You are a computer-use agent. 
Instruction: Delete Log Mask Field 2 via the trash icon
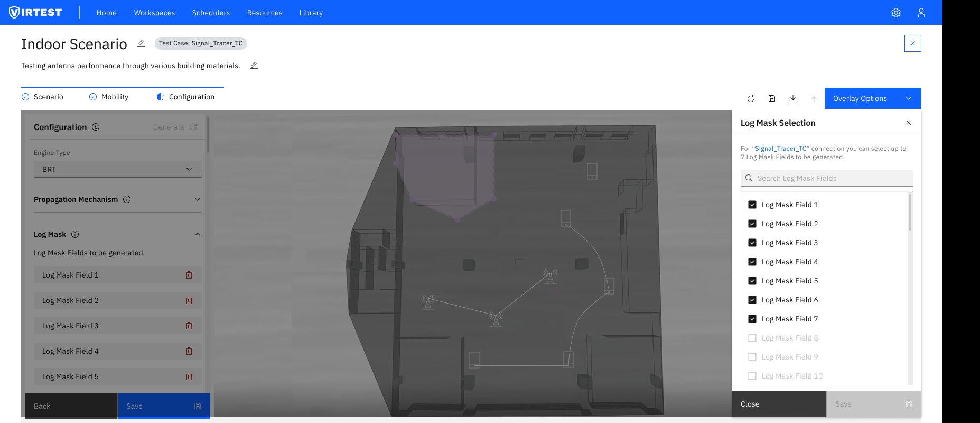coord(189,300)
